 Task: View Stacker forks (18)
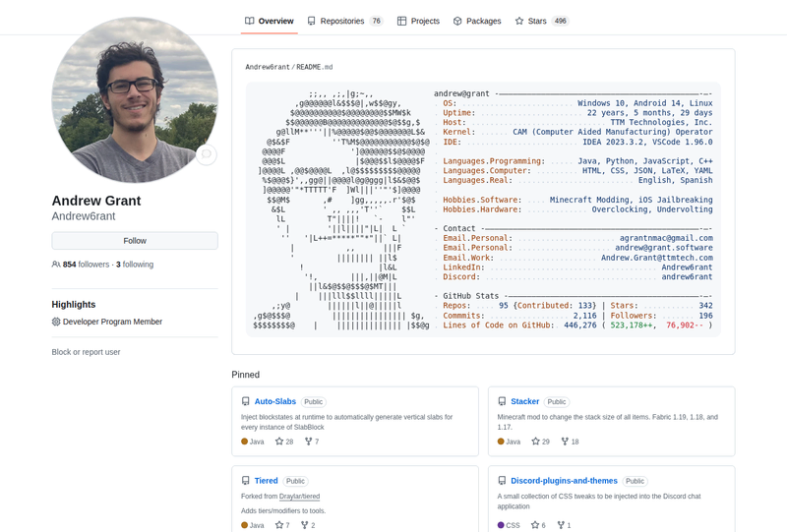click(571, 442)
